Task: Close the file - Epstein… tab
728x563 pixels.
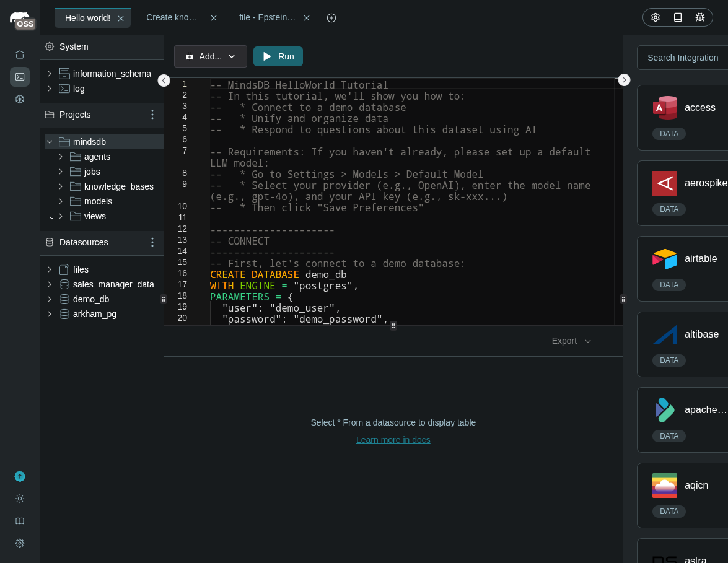Action: pos(307,18)
